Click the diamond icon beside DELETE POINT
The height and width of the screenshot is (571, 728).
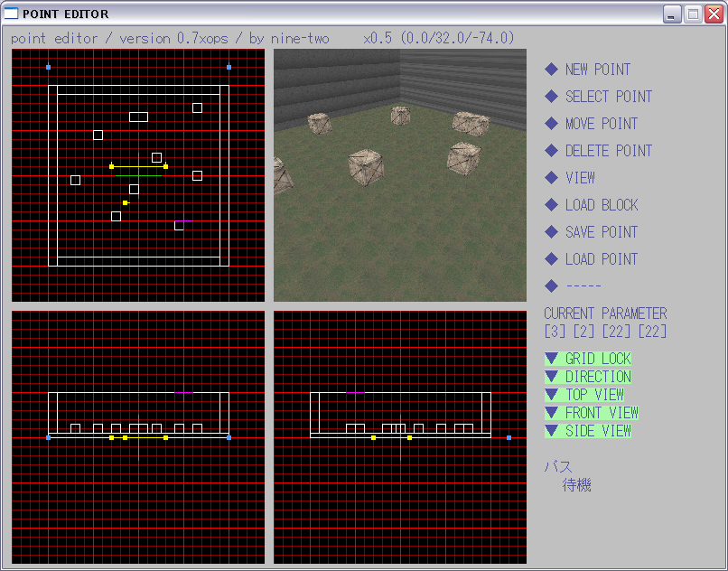[x=551, y=151]
